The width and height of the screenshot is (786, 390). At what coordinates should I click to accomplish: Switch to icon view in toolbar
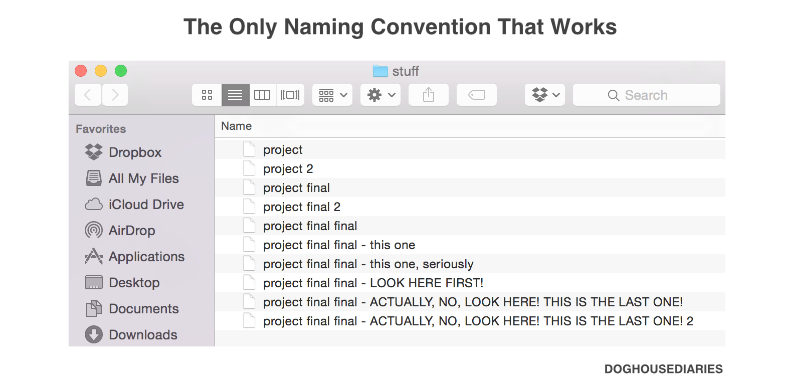pyautogui.click(x=207, y=95)
